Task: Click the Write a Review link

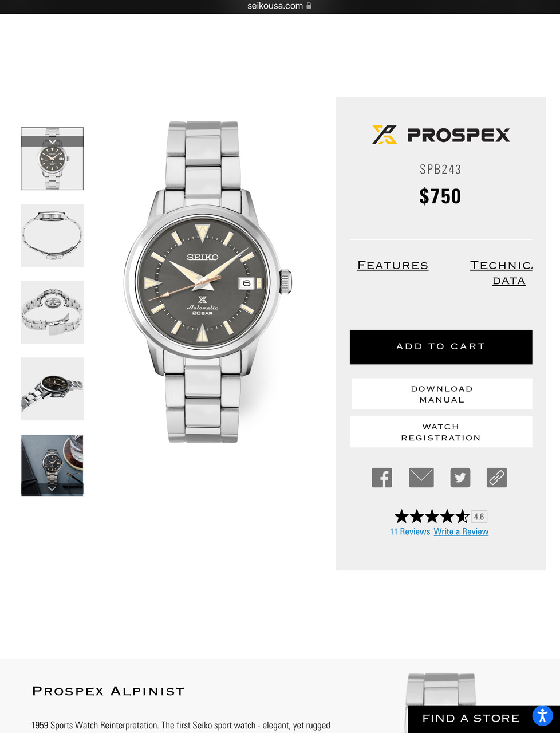Action: click(x=461, y=531)
